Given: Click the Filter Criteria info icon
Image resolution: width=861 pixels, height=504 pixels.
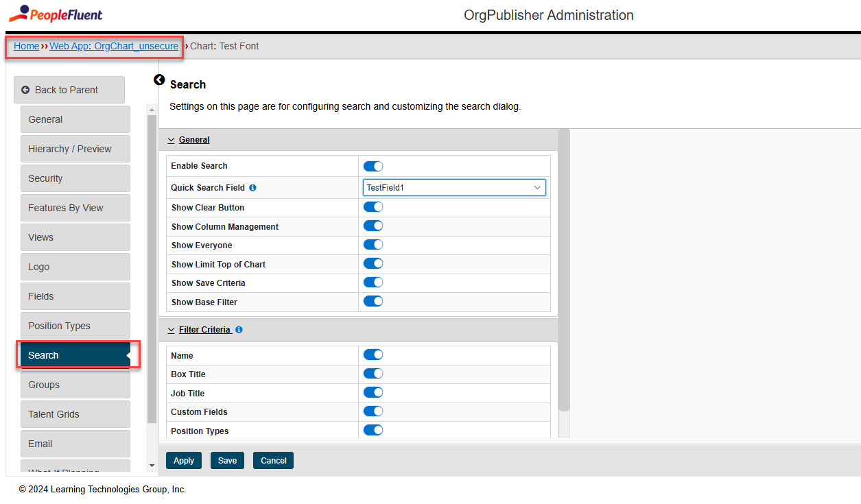Looking at the screenshot, I should click(x=239, y=330).
